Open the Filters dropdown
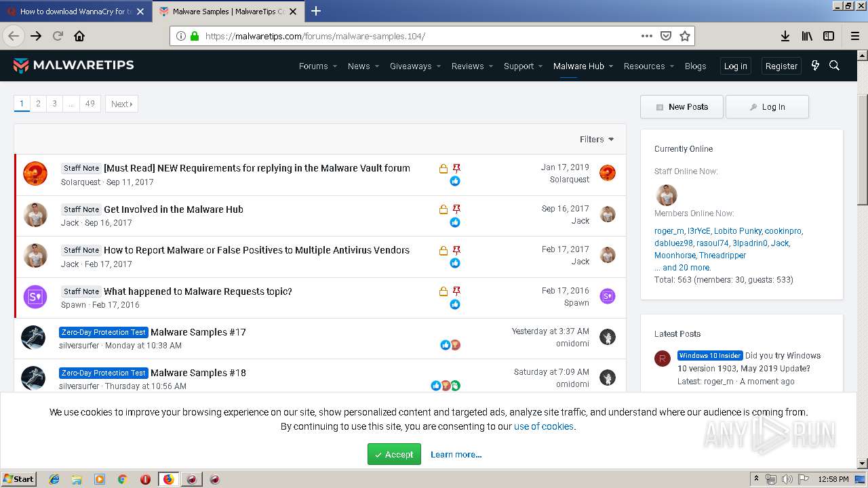The image size is (868, 488). point(597,139)
